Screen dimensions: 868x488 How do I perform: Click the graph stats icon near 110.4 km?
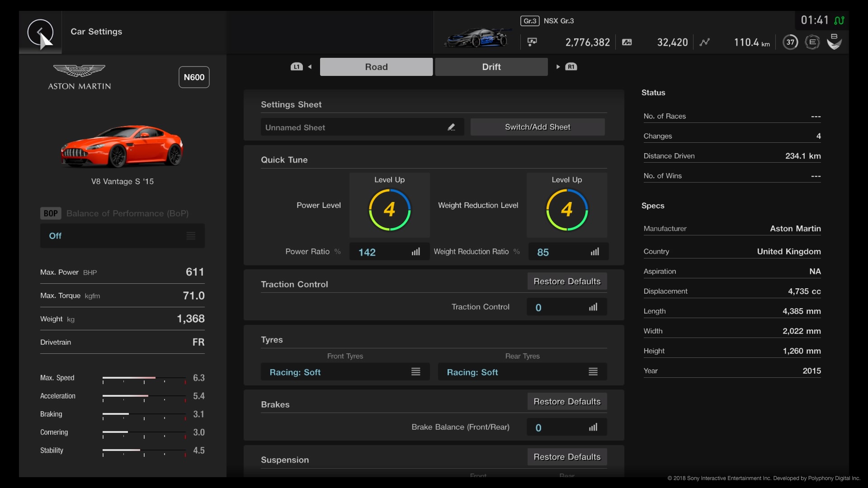pyautogui.click(x=705, y=42)
